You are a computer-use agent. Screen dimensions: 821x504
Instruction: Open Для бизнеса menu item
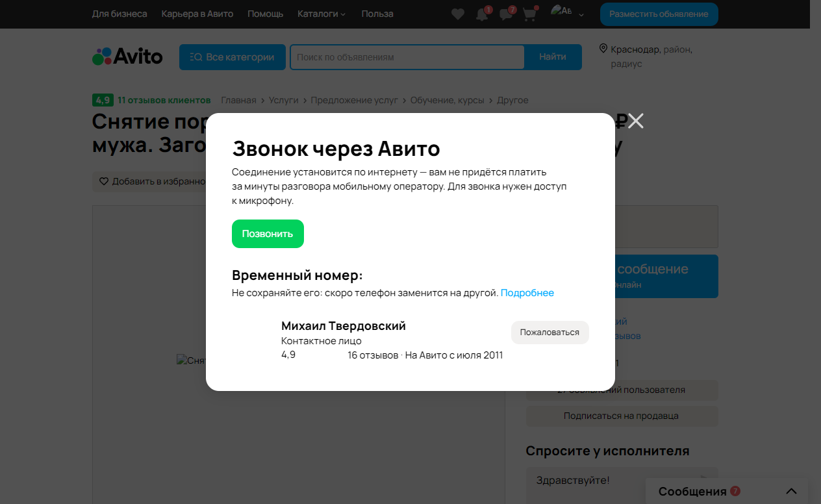click(120, 14)
